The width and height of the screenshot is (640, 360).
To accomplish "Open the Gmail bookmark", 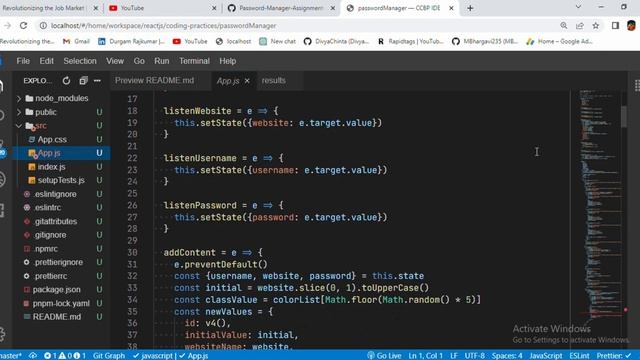I will (x=76, y=41).
